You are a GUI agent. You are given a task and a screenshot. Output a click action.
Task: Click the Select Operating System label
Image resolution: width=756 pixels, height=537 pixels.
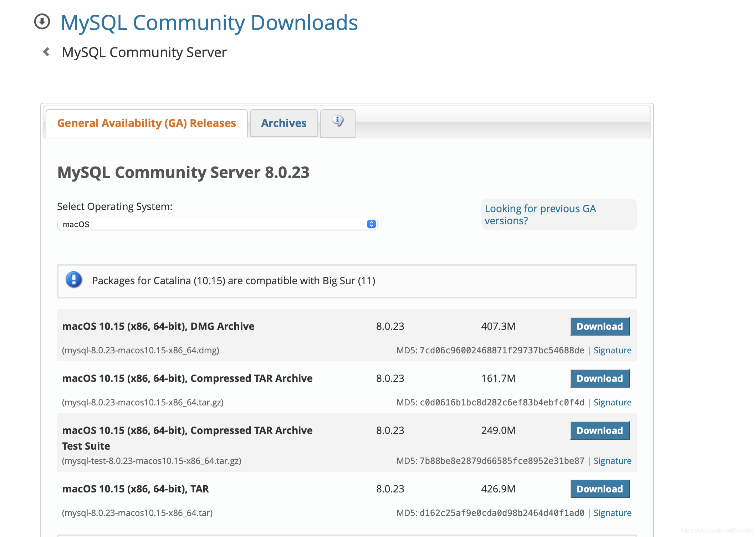pos(115,206)
